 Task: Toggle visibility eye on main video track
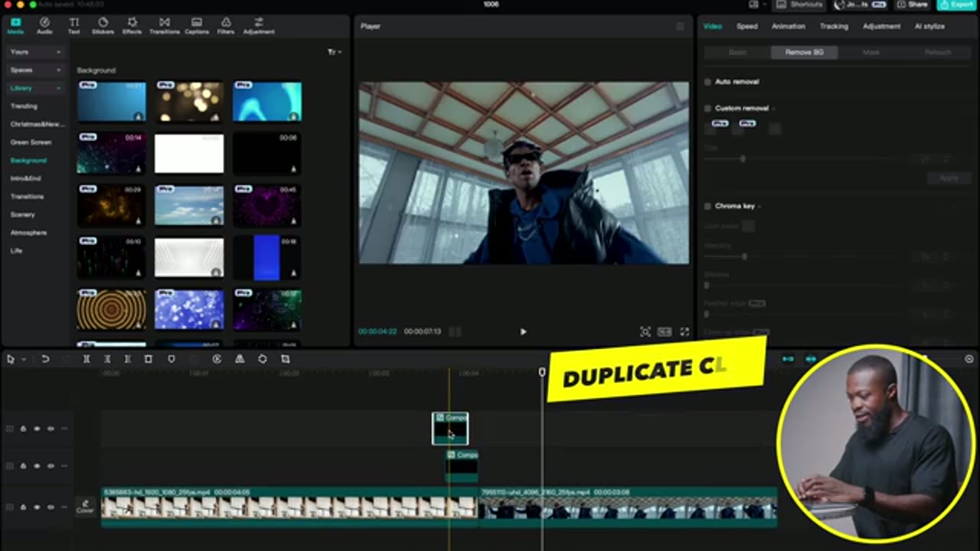[x=37, y=507]
